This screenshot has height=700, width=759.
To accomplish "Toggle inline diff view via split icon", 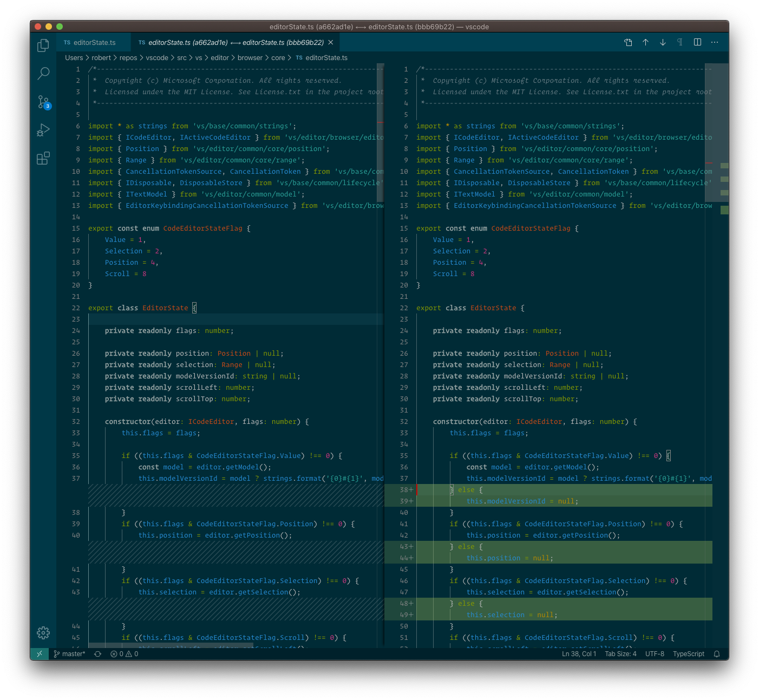I will 697,42.
